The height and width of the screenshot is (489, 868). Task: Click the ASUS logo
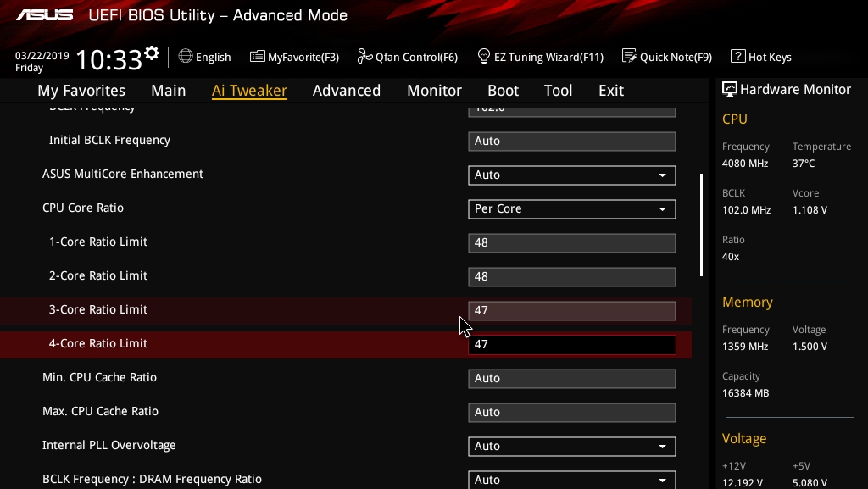point(45,15)
